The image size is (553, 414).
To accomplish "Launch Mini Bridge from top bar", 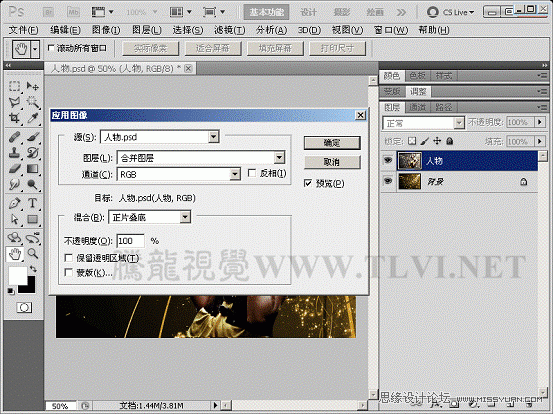I will (73, 12).
